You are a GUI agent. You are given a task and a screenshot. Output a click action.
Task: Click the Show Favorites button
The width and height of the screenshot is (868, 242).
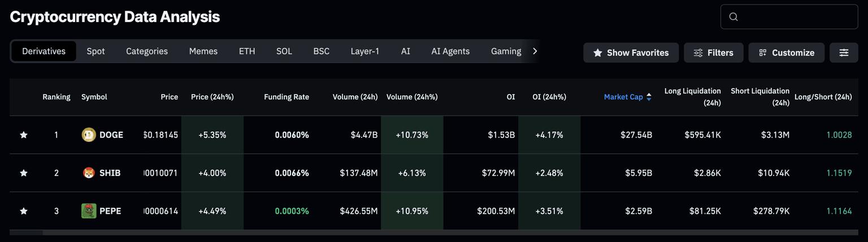(x=631, y=53)
